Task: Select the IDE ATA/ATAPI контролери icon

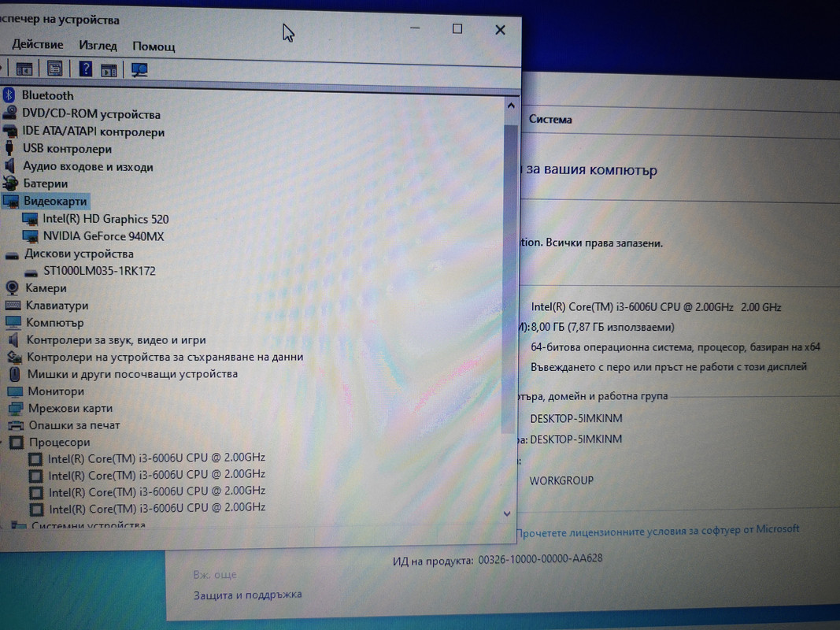Action: point(10,131)
